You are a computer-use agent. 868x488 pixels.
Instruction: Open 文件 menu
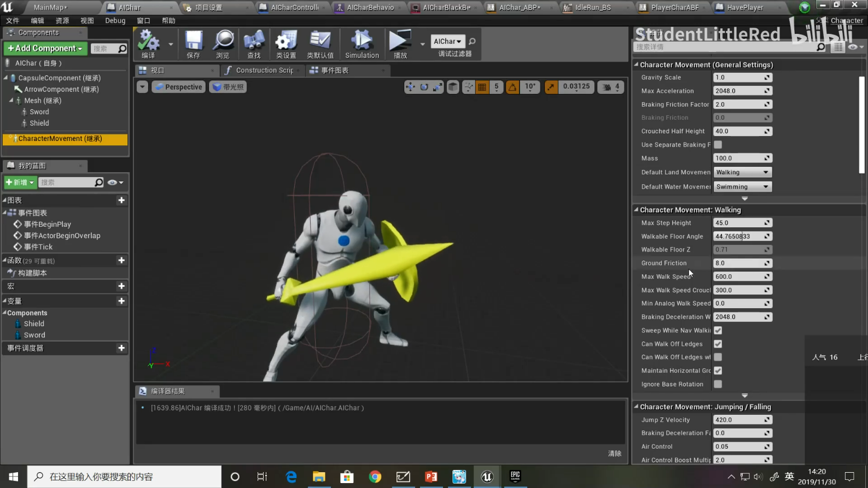point(13,21)
